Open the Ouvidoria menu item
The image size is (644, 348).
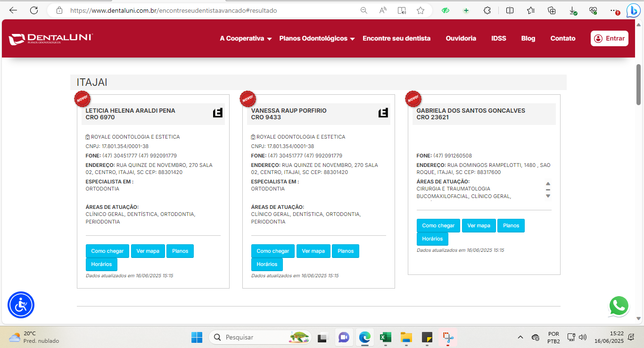pos(461,39)
